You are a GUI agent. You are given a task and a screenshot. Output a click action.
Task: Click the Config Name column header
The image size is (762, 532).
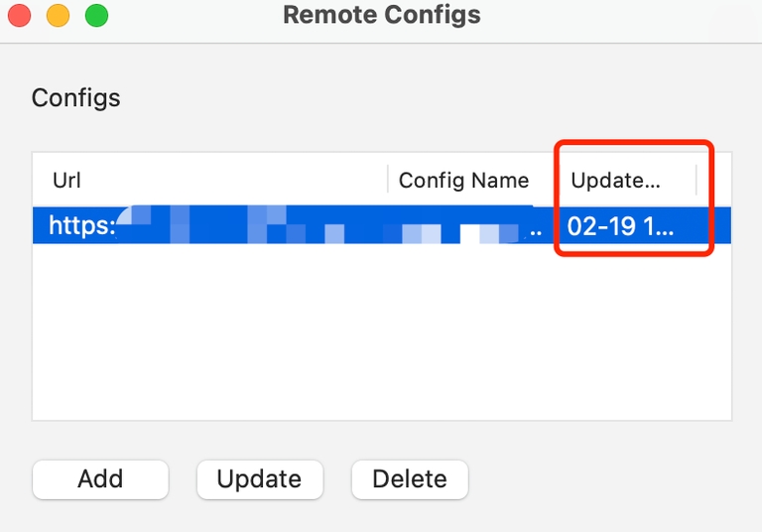[463, 180]
